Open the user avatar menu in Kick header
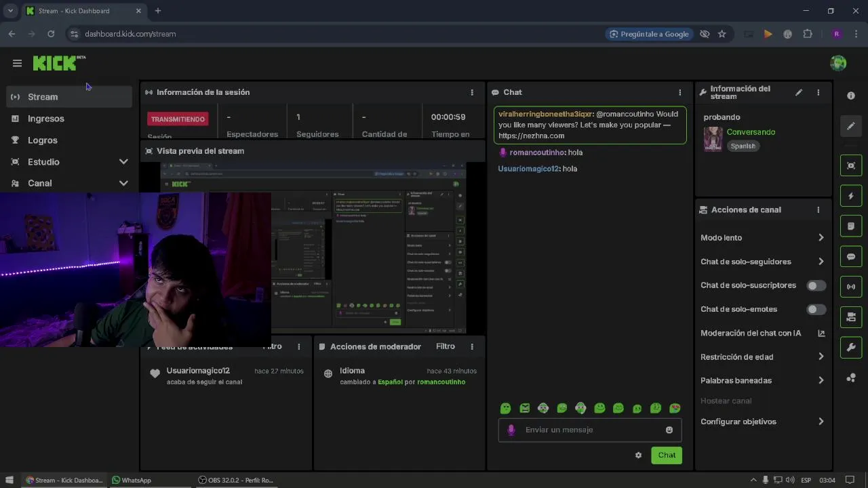 pos(838,63)
